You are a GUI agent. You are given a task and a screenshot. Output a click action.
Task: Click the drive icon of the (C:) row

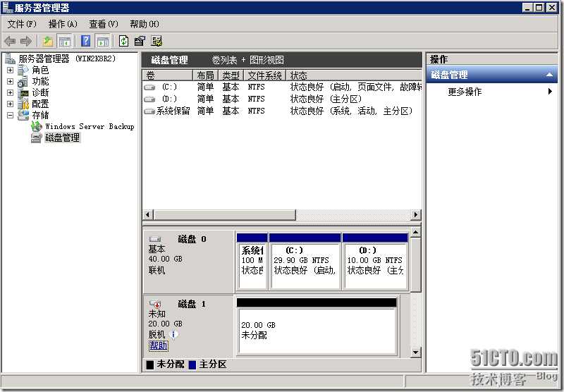[149, 87]
